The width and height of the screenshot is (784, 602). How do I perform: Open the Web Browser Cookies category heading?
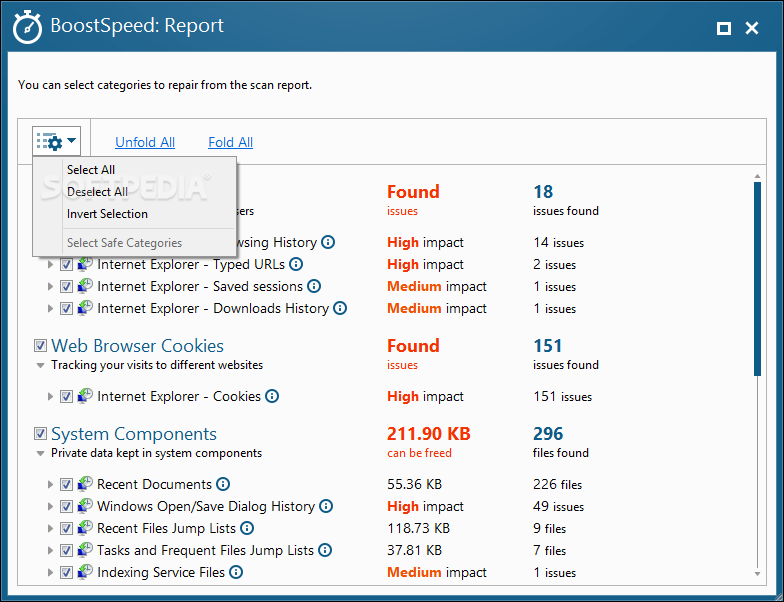click(x=138, y=346)
